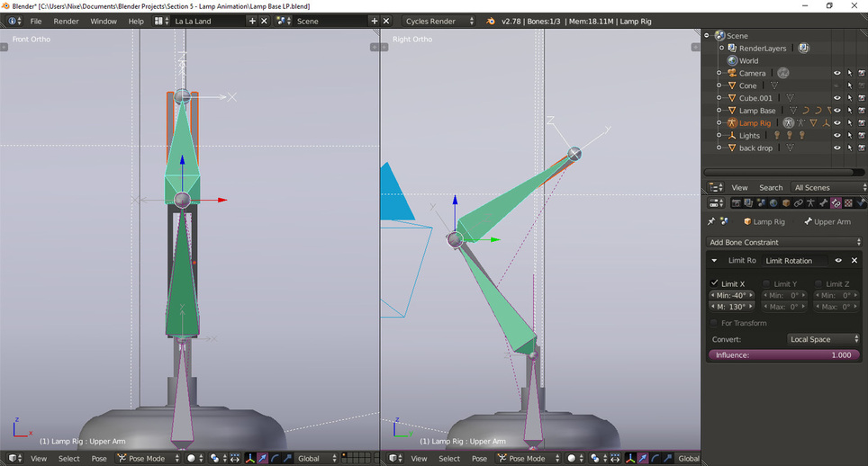Open Pose Mode selector in Front Ortho viewport
Image resolution: width=868 pixels, height=466 pixels.
[148, 458]
